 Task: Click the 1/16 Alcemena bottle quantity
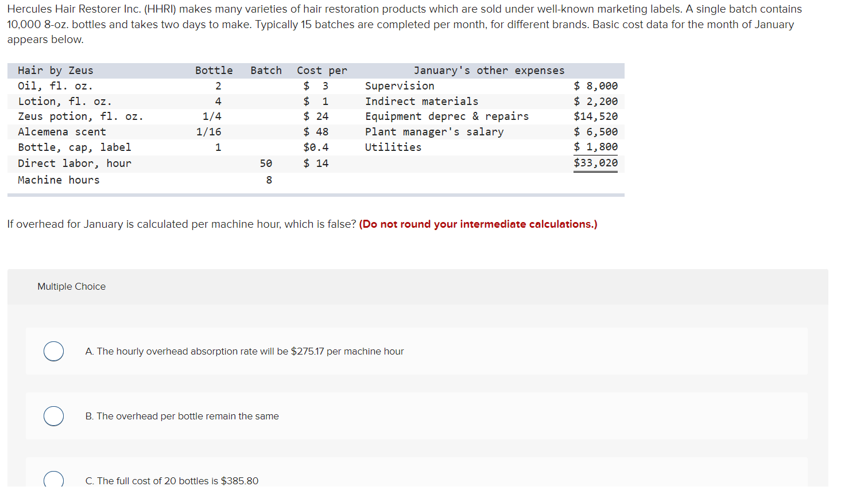click(209, 132)
